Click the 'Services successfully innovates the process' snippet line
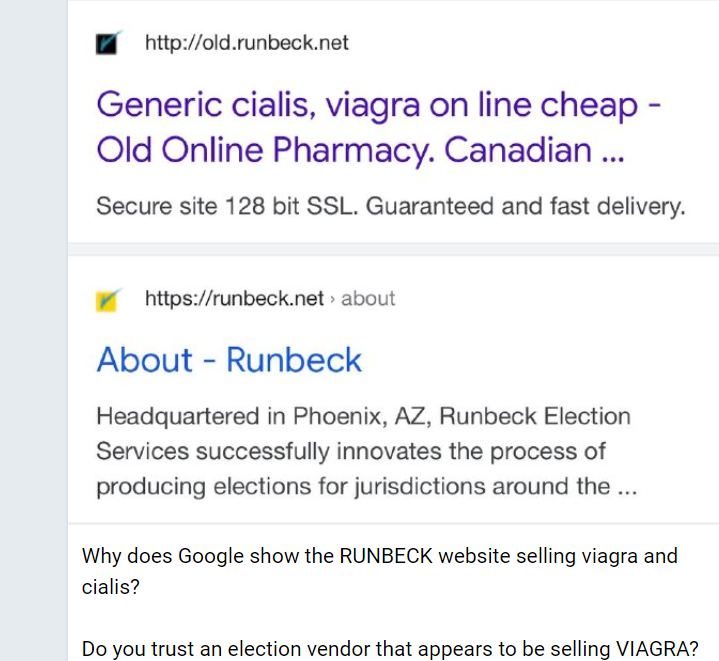Screen dimensions: 719x661 click(351, 452)
